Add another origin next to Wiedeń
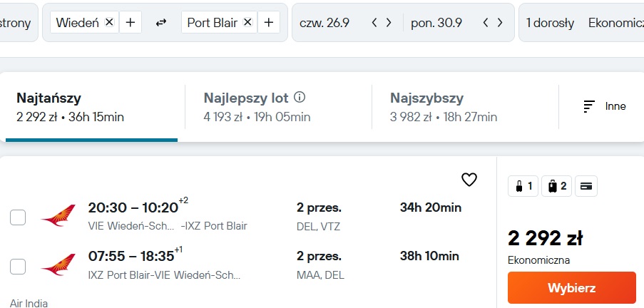The width and height of the screenshot is (644, 308). (x=131, y=23)
